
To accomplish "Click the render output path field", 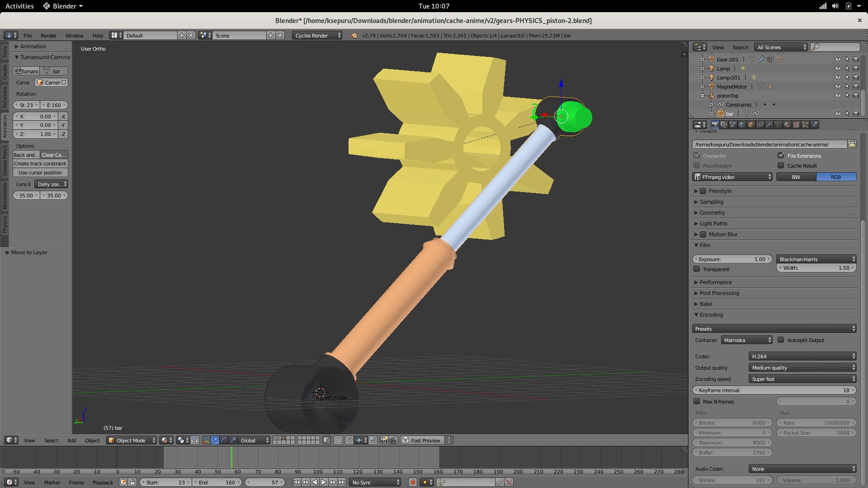I will click(769, 144).
